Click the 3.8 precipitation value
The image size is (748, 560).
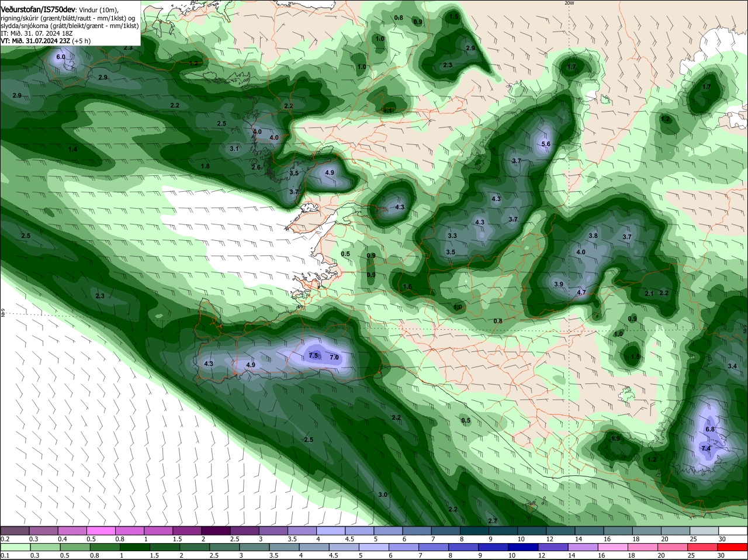[x=593, y=236]
